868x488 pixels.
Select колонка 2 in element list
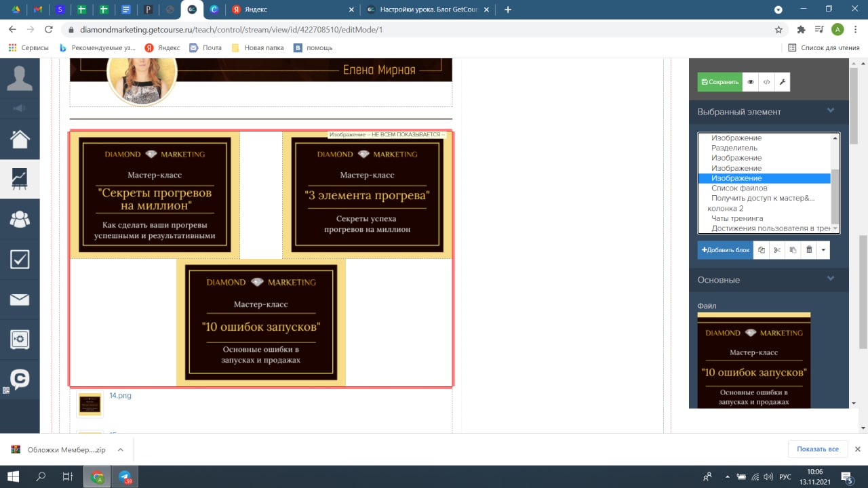click(x=726, y=208)
